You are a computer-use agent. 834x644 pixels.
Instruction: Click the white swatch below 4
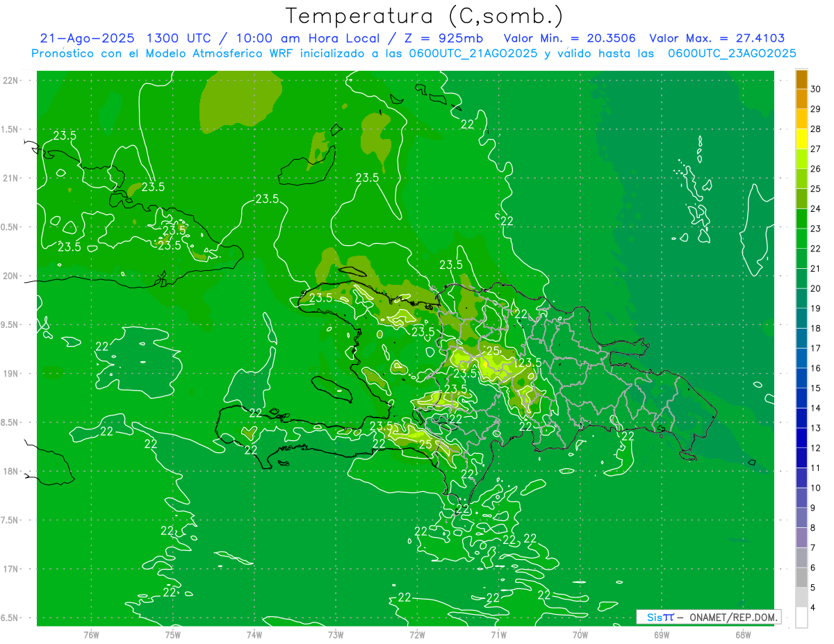click(801, 618)
